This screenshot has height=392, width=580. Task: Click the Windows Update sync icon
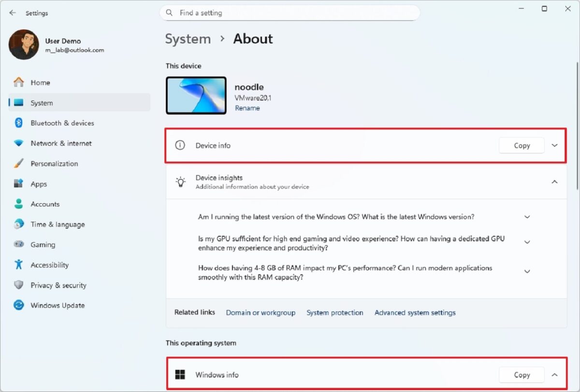pyautogui.click(x=19, y=306)
